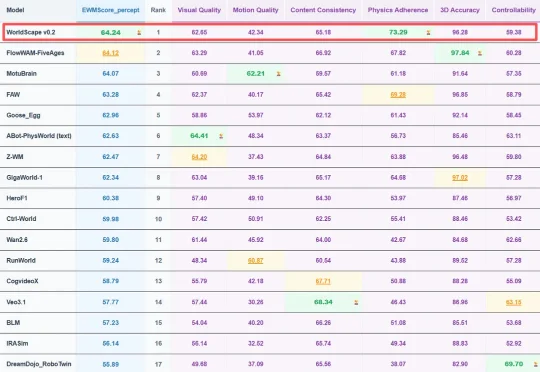
Task: Click GigaWorld-1's EWMScore value 62.34
Action: 111,178
